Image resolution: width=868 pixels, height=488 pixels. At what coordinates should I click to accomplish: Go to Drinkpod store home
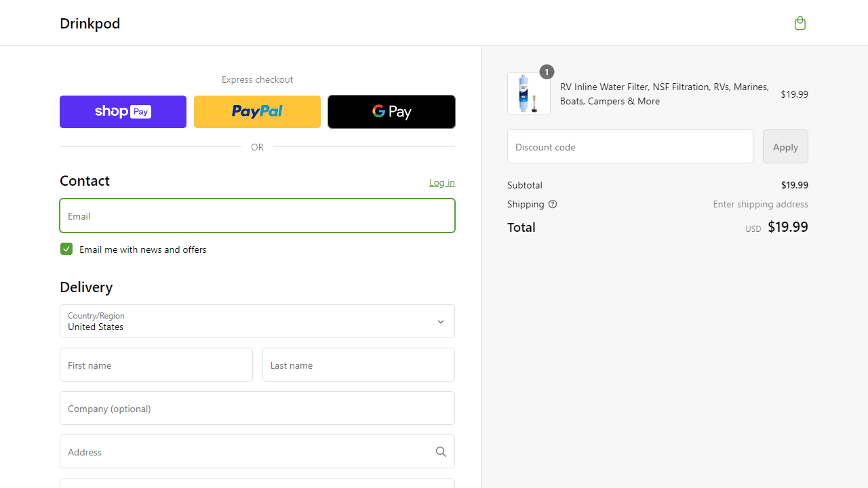tap(90, 23)
